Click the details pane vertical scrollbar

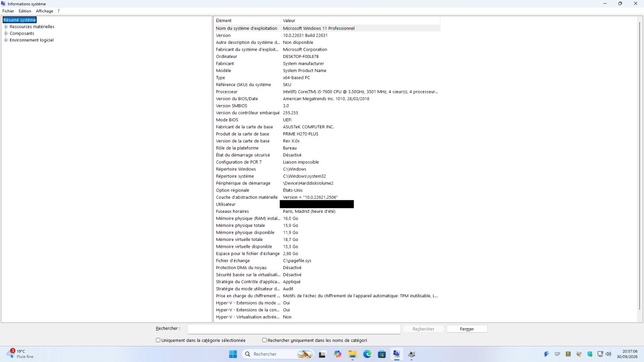pos(640,166)
